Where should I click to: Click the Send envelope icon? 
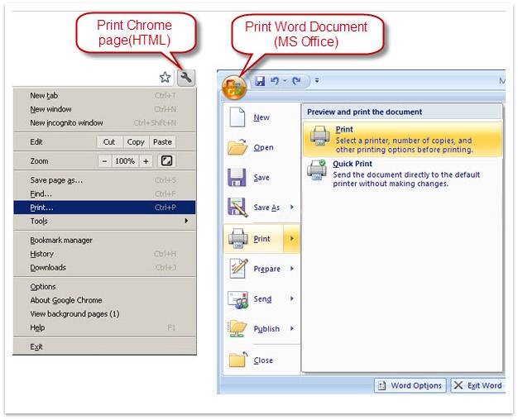pos(237,299)
